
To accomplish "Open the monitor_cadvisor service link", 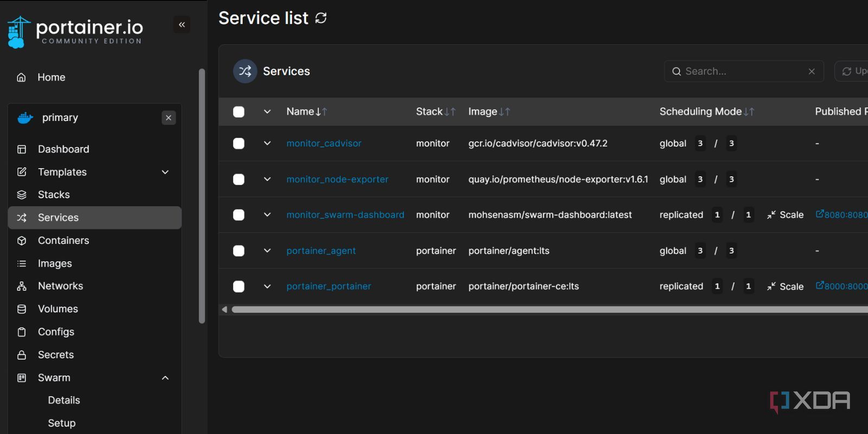I will click(324, 143).
